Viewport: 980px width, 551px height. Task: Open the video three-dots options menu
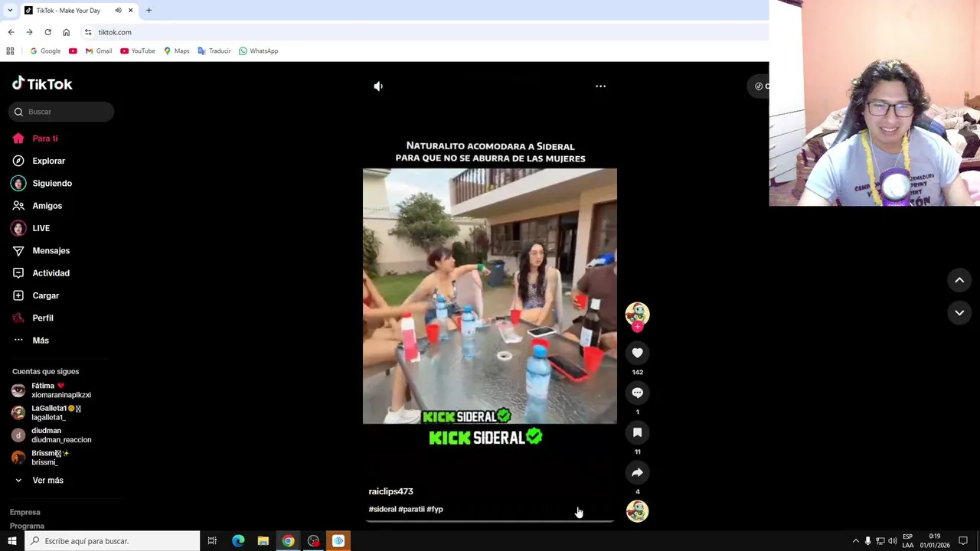click(x=600, y=86)
